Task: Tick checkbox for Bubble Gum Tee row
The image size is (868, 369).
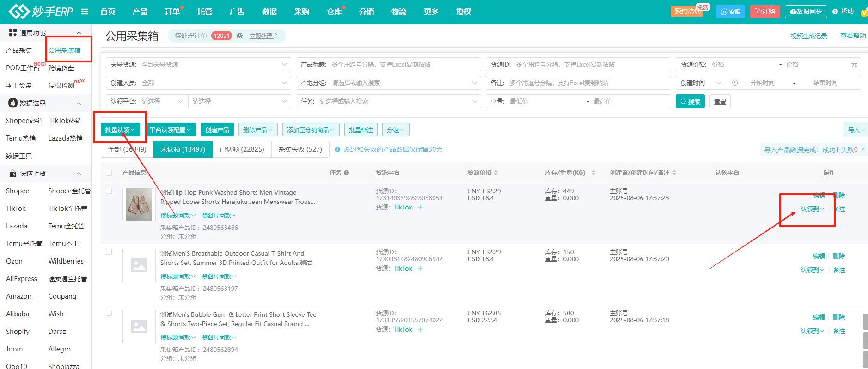Action: [109, 313]
